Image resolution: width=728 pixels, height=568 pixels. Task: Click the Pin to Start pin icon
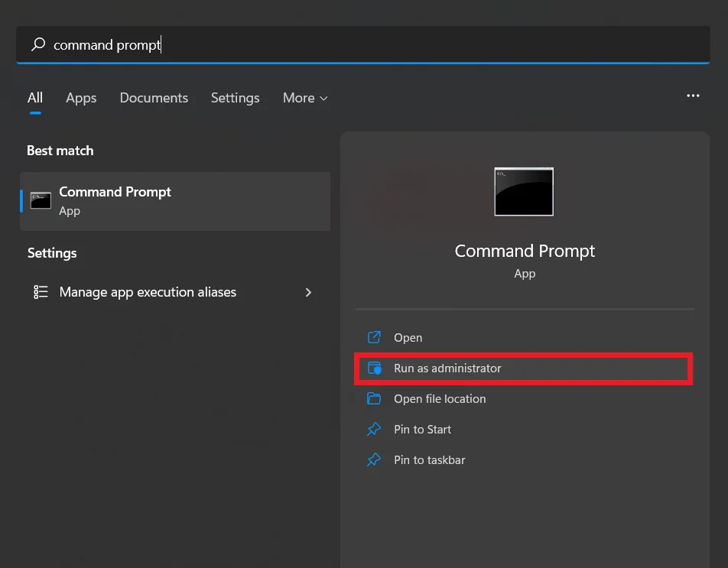click(x=374, y=430)
